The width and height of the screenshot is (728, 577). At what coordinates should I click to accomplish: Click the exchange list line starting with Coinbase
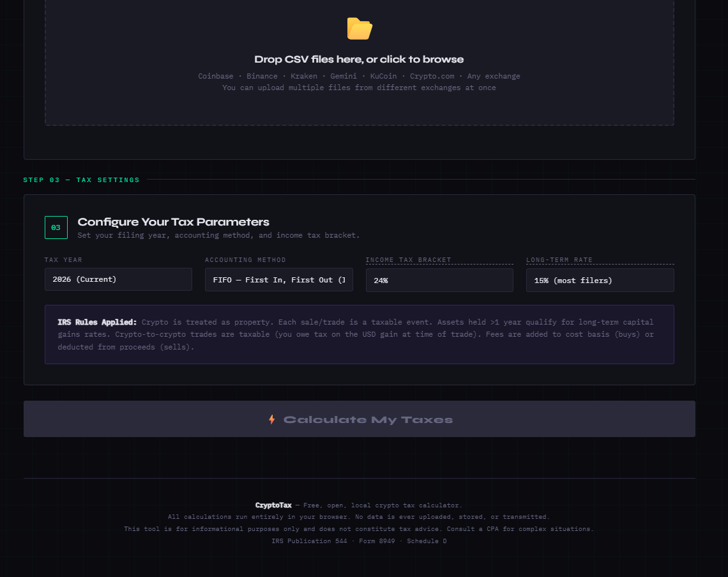pos(360,76)
